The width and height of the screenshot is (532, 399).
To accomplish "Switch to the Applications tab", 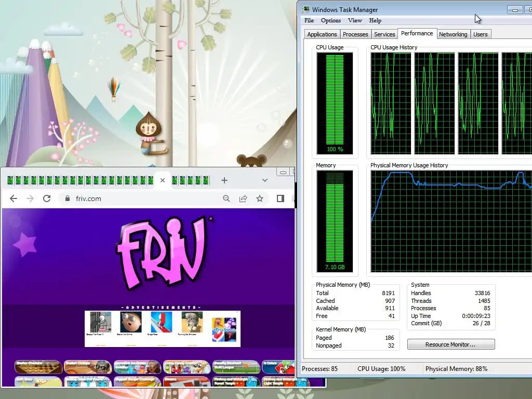I will click(x=322, y=34).
